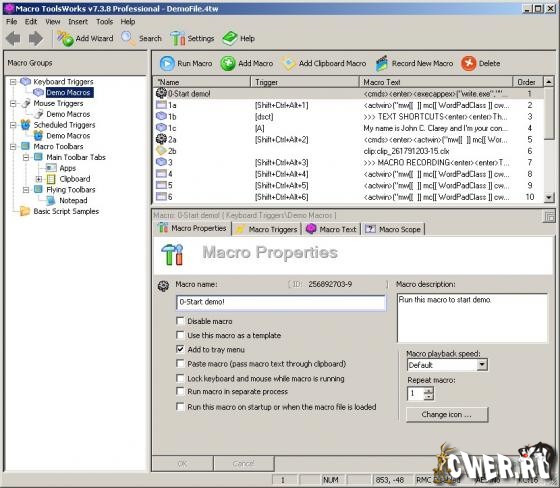Enable the Disable macro checkbox
Screen dimensions: 560x488
click(x=180, y=321)
